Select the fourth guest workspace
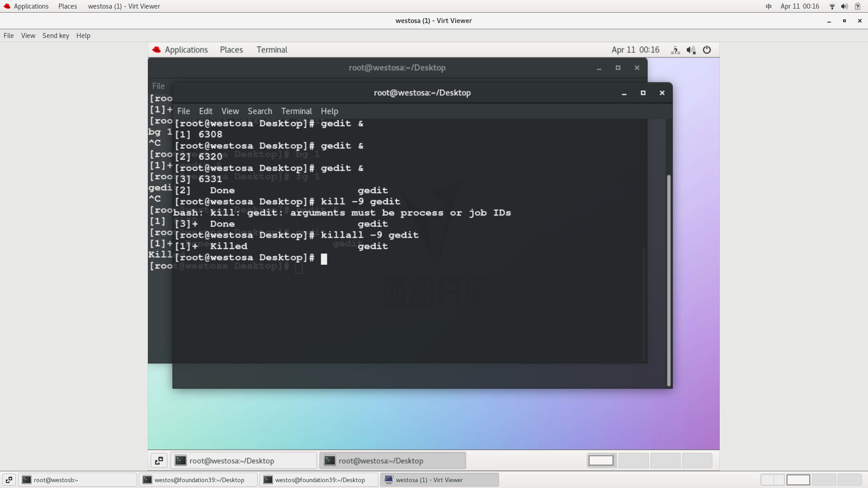This screenshot has width=868, height=488. 697,460
